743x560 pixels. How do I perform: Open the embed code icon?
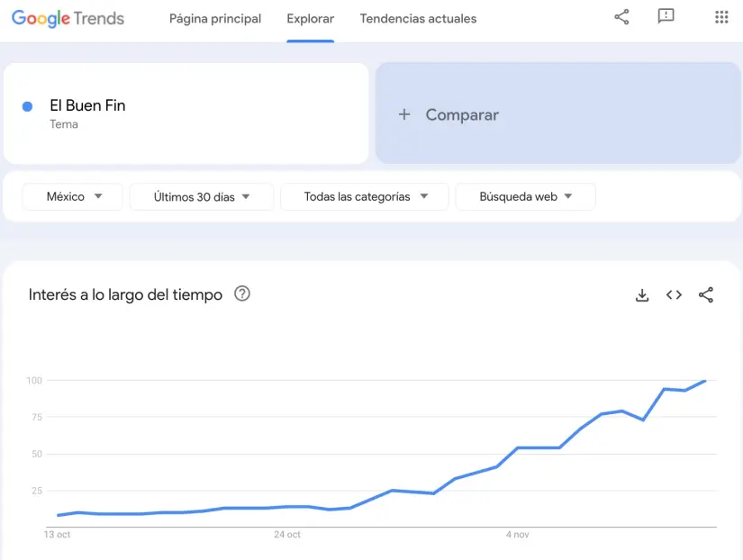click(674, 295)
